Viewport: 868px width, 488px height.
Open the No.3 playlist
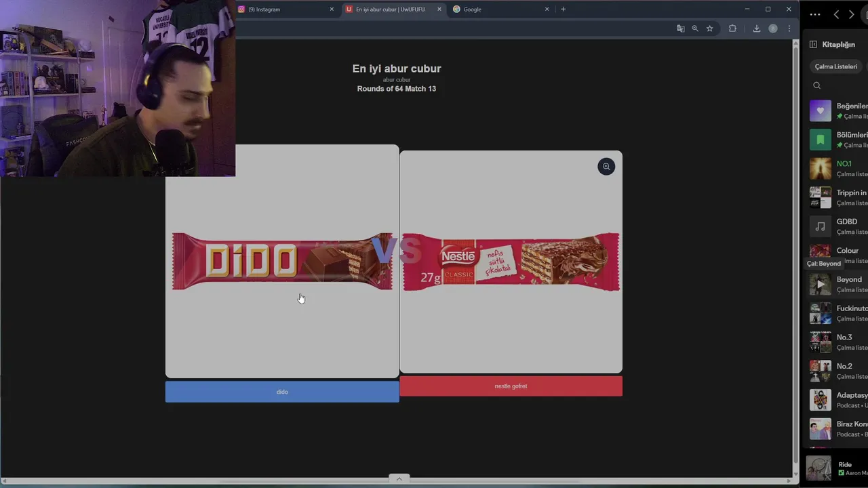pyautogui.click(x=838, y=342)
